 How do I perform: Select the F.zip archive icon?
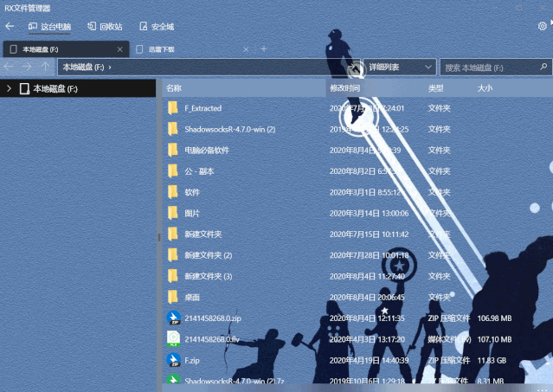coord(174,360)
